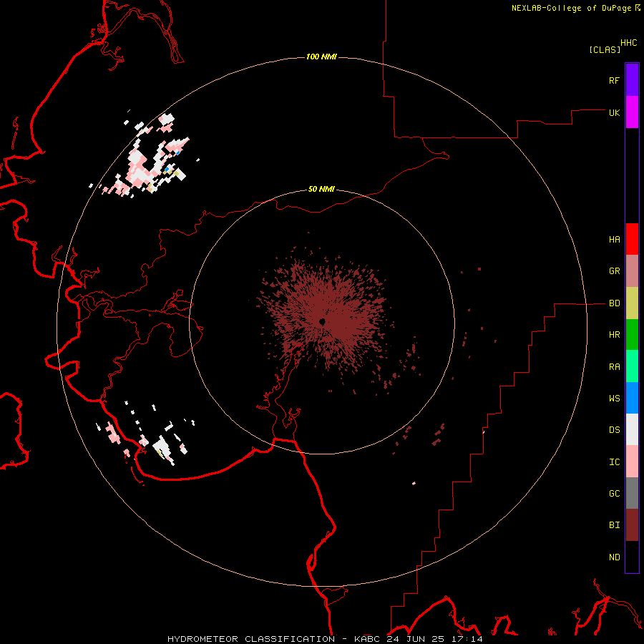
Task: Pick the DS white legend swatch
Action: coord(632,429)
